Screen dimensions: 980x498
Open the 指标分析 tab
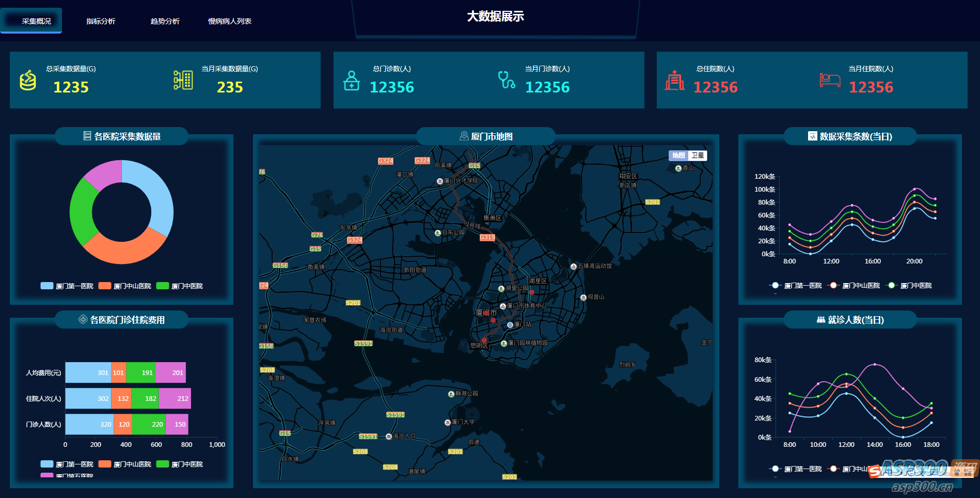[101, 21]
